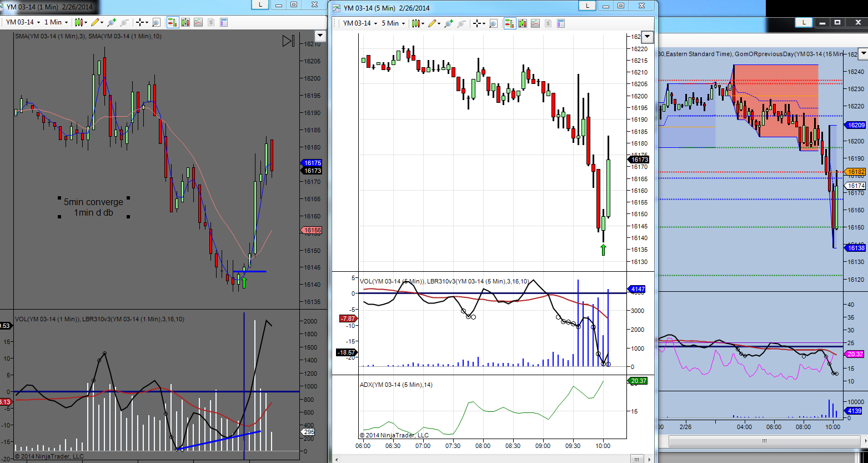
Task: Open Indicators icon in 1 Min window
Action: [198, 22]
